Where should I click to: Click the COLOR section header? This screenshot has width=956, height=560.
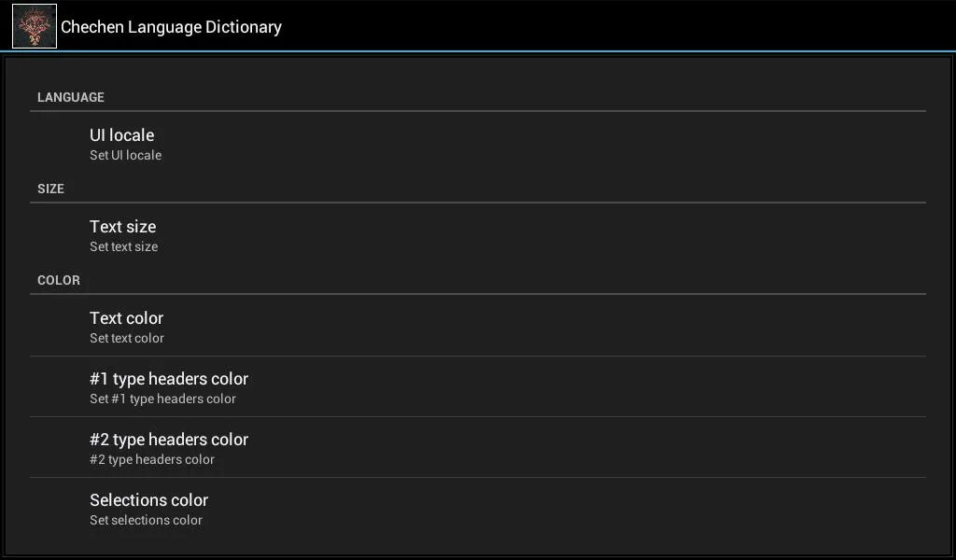(x=59, y=280)
